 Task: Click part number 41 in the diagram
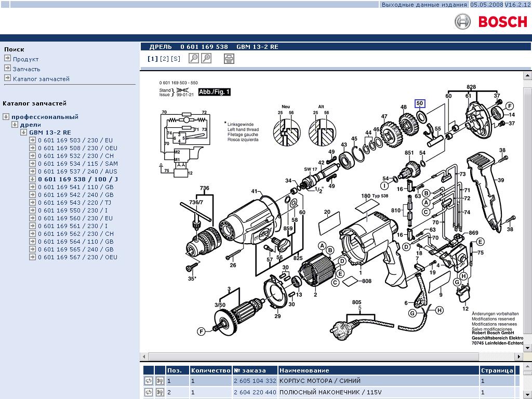[x=254, y=191]
